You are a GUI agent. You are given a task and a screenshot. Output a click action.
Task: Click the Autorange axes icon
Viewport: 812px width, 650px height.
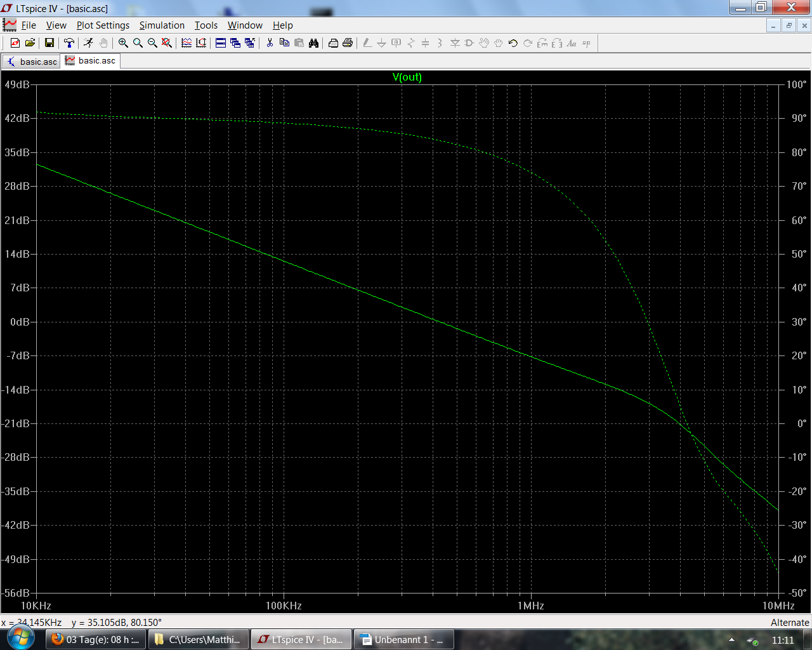click(201, 43)
